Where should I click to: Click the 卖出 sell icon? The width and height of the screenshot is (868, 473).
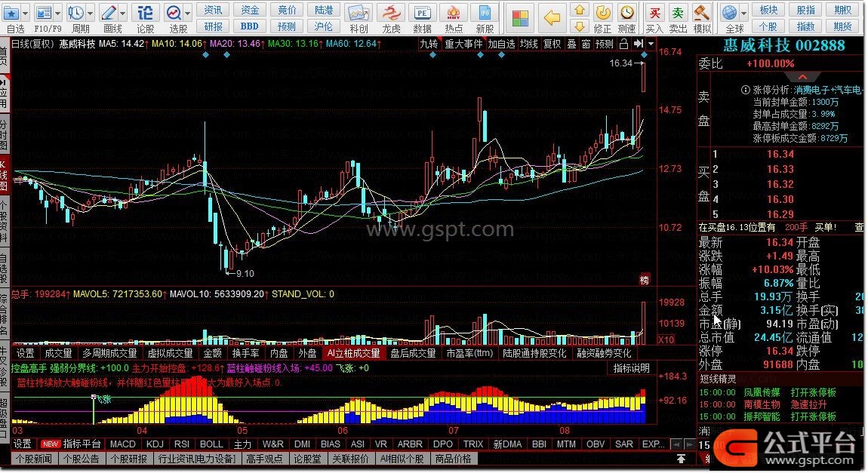tap(678, 12)
